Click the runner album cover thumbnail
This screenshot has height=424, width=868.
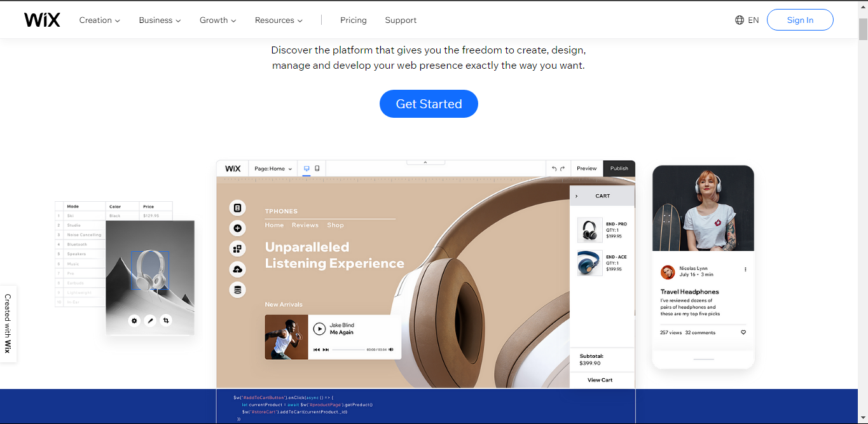[x=287, y=337]
